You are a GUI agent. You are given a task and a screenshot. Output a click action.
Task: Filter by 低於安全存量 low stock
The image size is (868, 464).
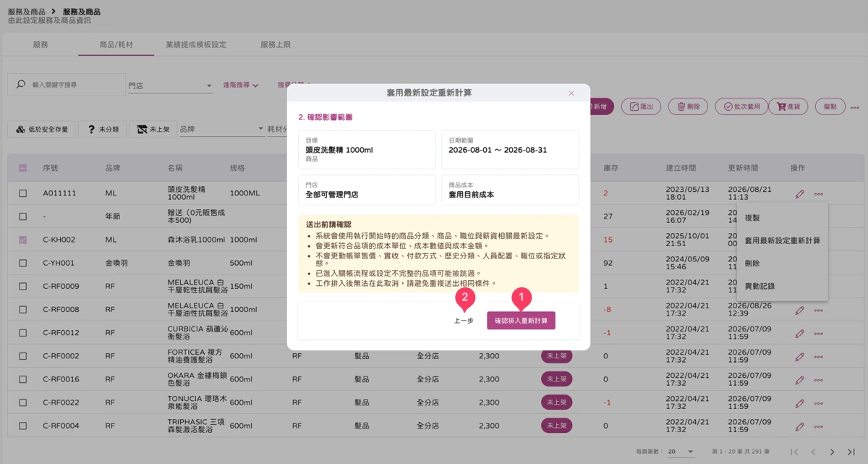point(42,129)
